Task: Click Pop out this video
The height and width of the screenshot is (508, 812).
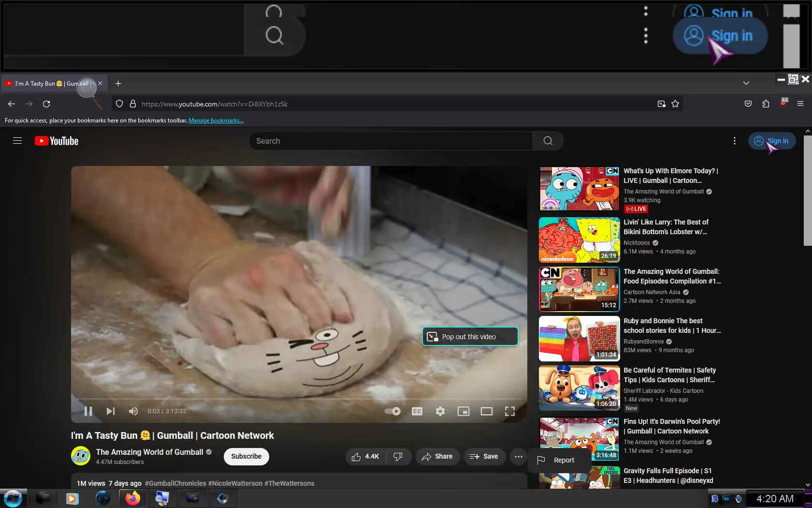Action: coord(469,337)
